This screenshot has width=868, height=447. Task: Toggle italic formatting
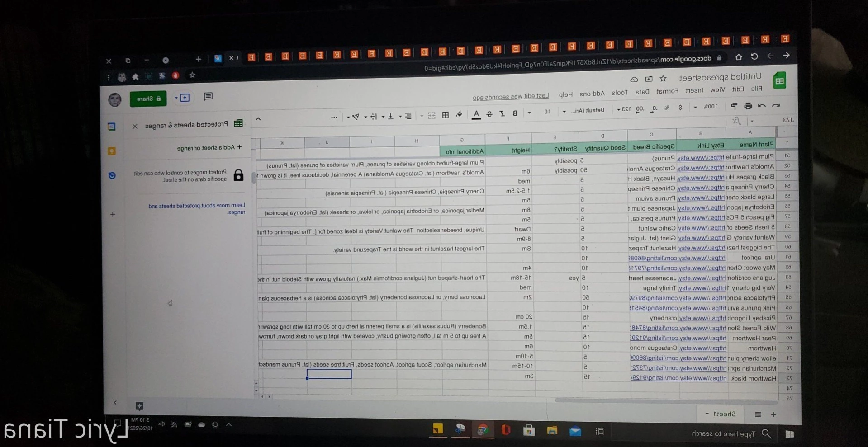coord(502,113)
